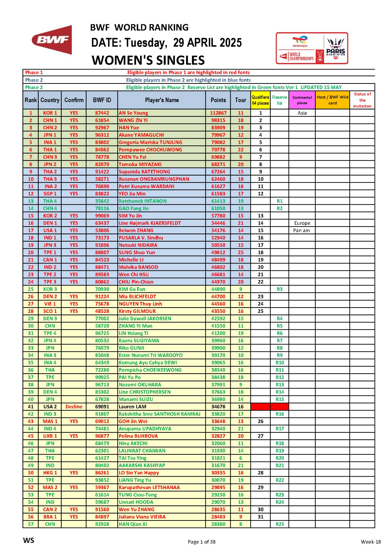Click player name GOH Jin Wei
The width and height of the screenshot is (392, 554).
pos(133,421)
